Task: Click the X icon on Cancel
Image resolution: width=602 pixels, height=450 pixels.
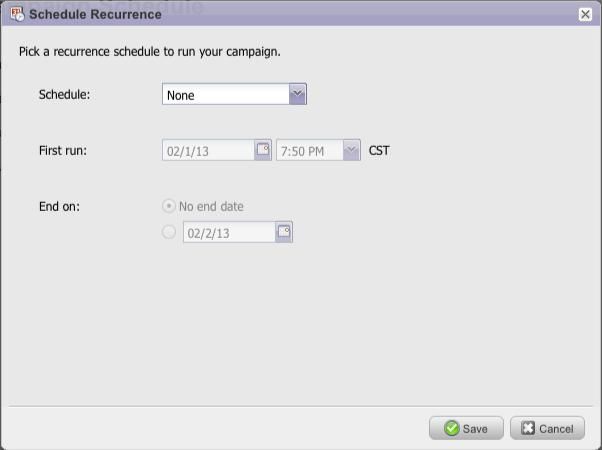Action: pyautogui.click(x=528, y=428)
